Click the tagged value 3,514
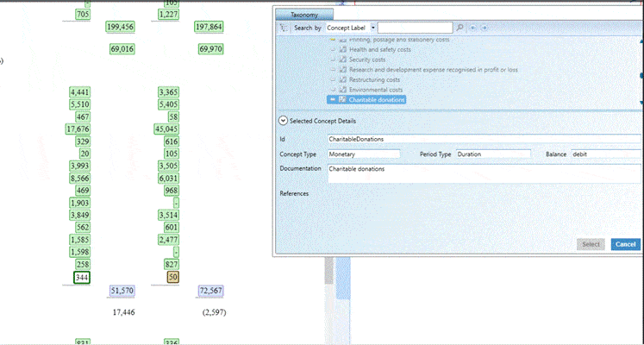 tap(168, 215)
